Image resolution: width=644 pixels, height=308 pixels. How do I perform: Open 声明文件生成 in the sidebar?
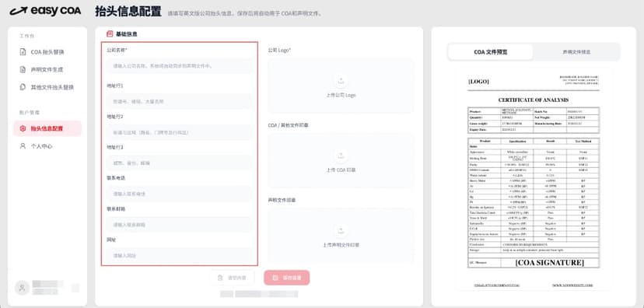click(x=47, y=70)
